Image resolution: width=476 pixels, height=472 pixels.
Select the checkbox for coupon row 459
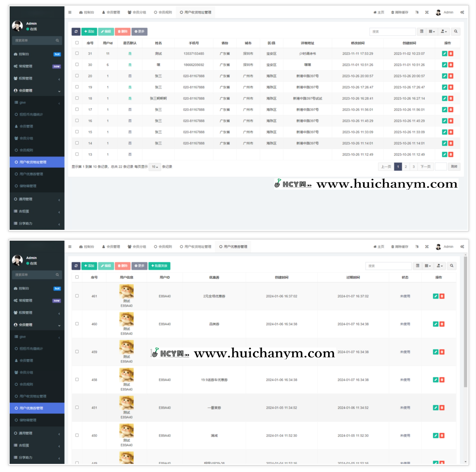[77, 352]
